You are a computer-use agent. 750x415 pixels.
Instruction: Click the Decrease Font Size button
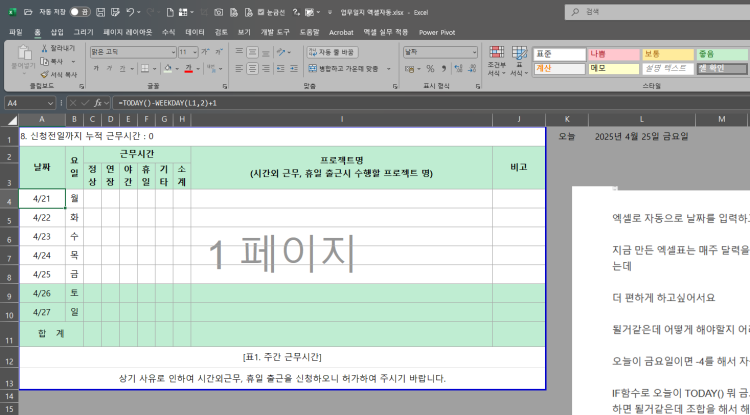point(219,52)
